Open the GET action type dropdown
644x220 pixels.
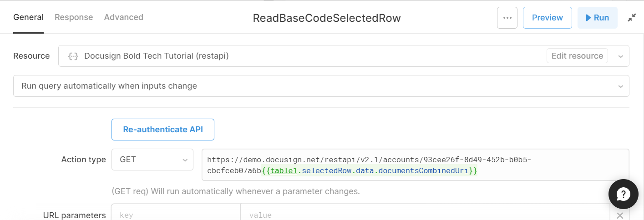tap(152, 160)
